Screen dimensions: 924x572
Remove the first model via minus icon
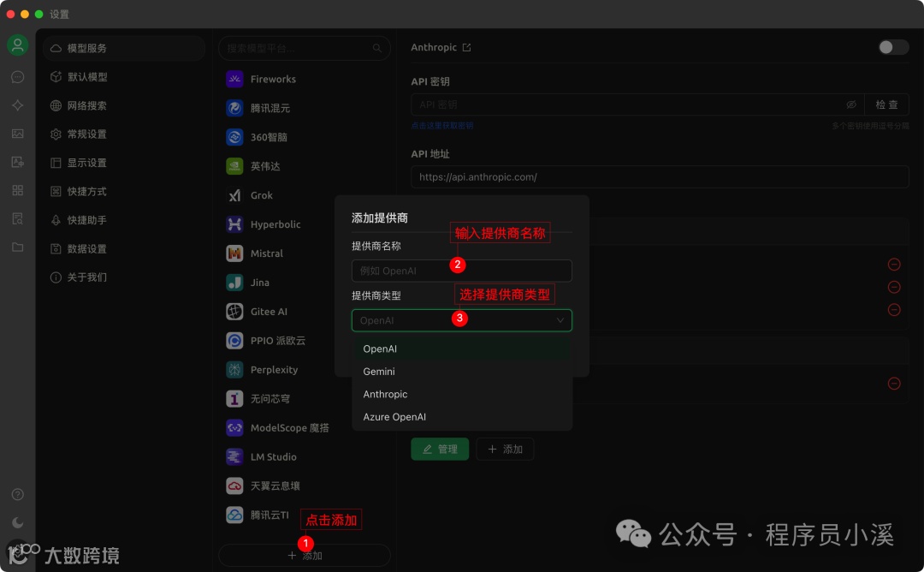tap(894, 265)
